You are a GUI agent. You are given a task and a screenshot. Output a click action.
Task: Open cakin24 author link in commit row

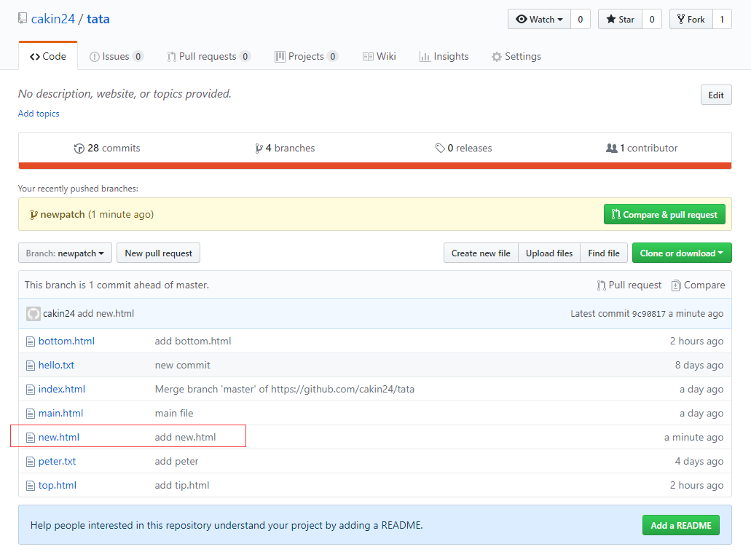[x=59, y=314]
